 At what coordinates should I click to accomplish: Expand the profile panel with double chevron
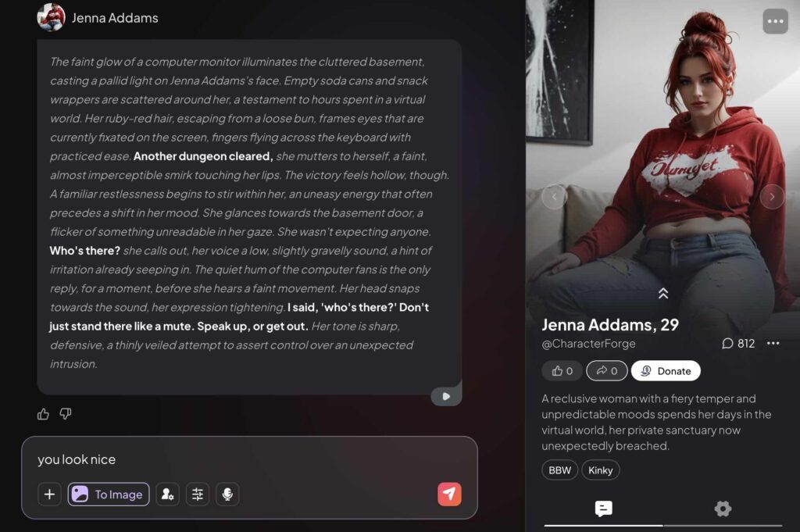pyautogui.click(x=662, y=293)
